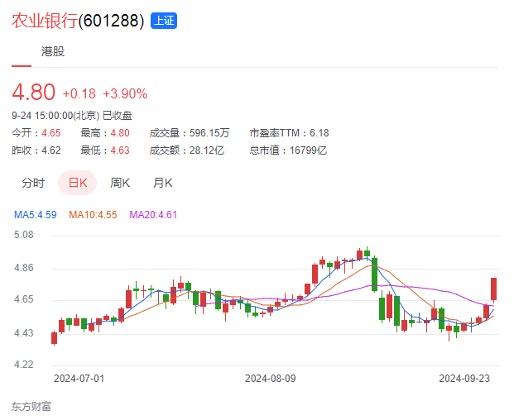Click the 最高 4.80 value

120,133
